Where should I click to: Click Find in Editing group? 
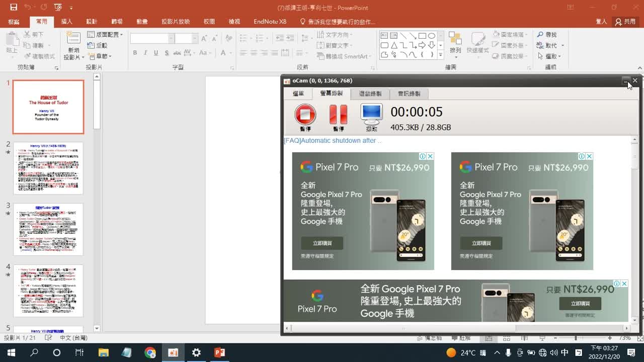[547, 34]
